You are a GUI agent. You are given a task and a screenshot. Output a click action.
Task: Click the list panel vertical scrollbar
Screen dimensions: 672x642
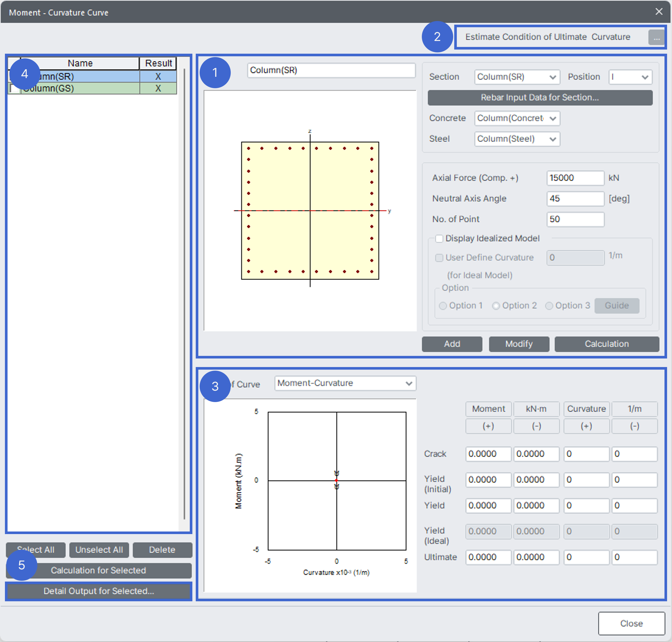click(184, 294)
